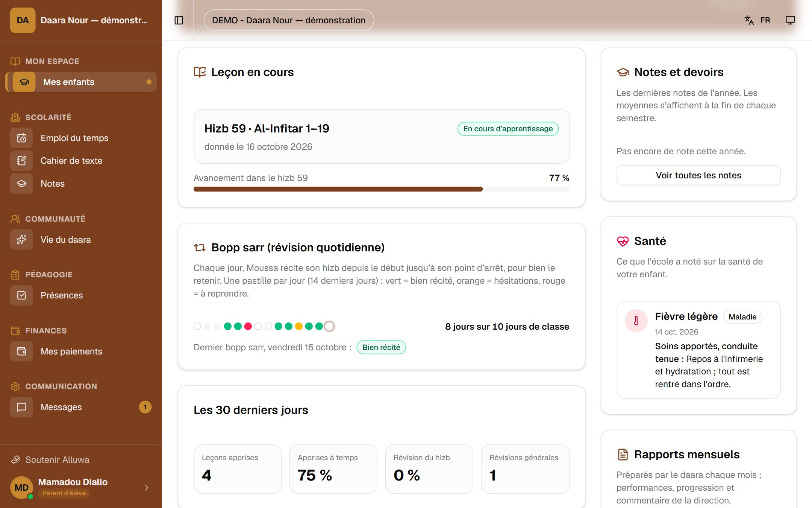
Task: Click the Notes graduation cap icon
Action: coord(22,184)
